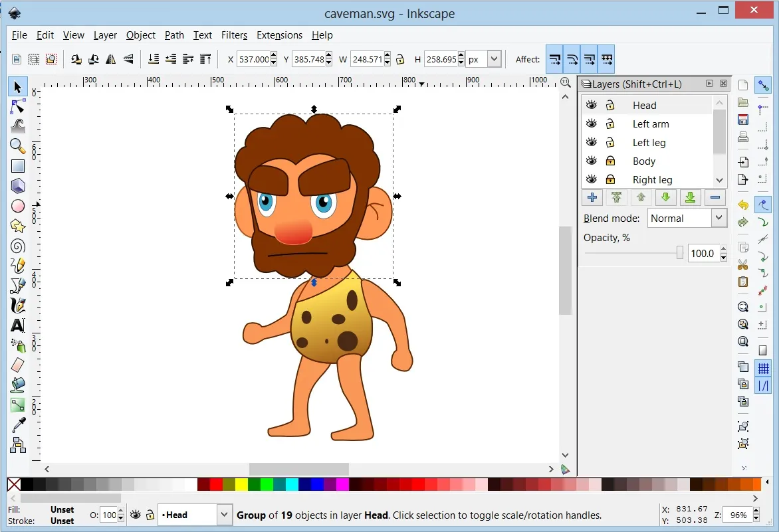Click the Print document icon

click(743, 137)
